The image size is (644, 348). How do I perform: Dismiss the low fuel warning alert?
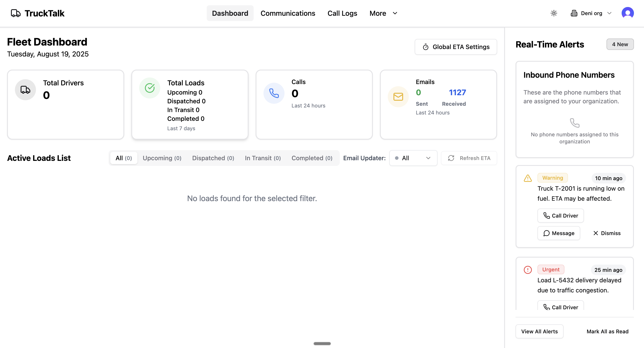(x=607, y=233)
